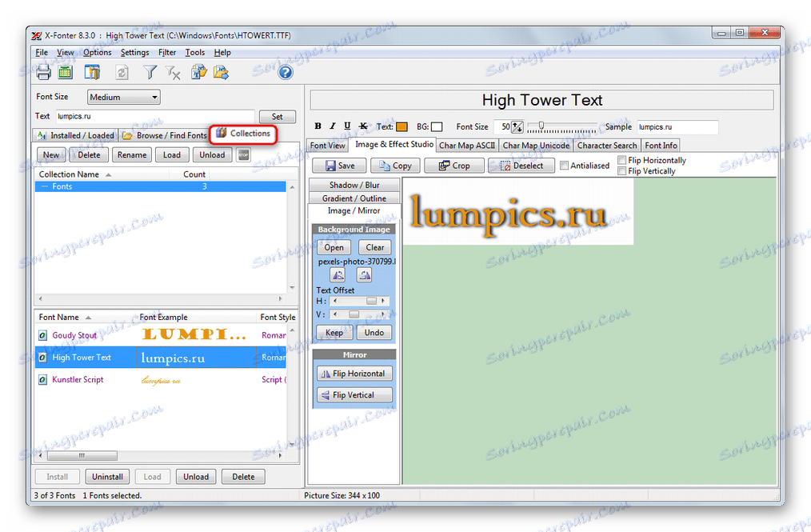Switch to the Collections tab
Image resolution: width=811 pixels, height=532 pixels.
tap(243, 134)
